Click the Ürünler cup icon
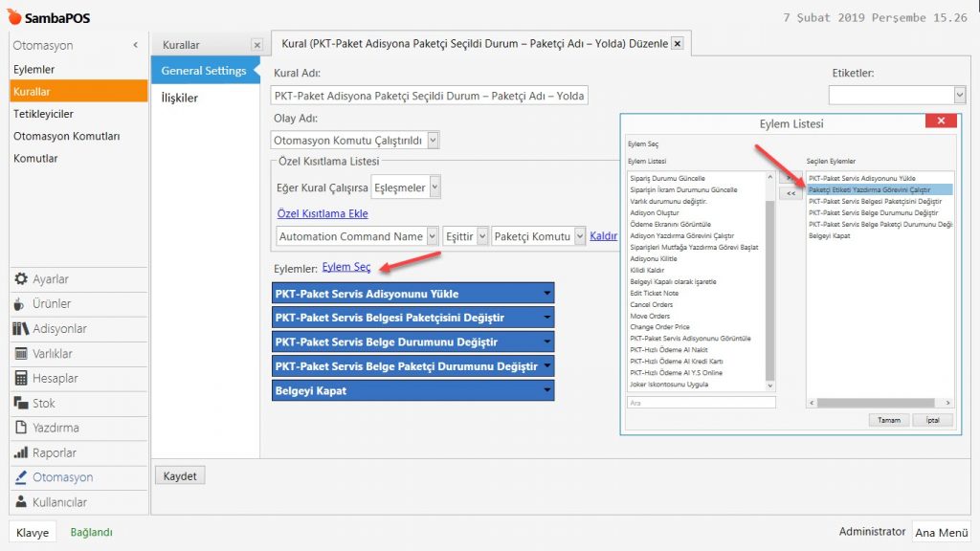 coord(21,304)
